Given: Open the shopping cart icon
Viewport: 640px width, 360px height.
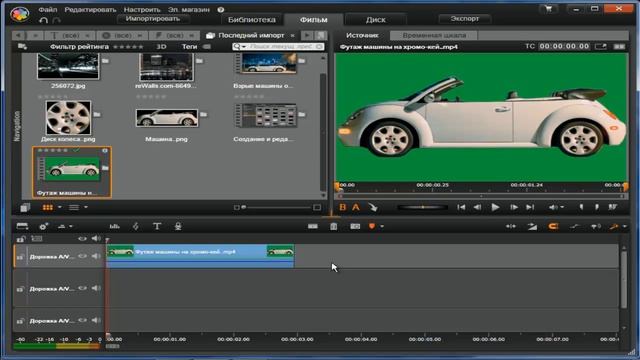Looking at the screenshot, I should [548, 9].
